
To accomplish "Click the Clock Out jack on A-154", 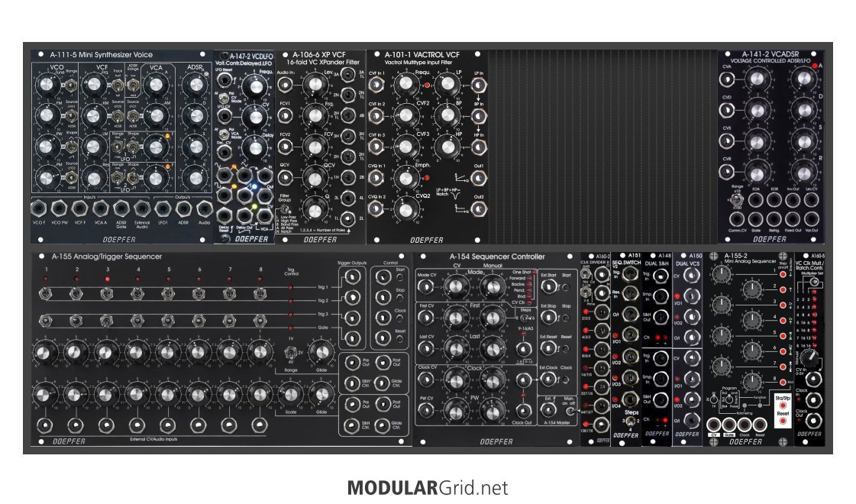I will [x=523, y=411].
